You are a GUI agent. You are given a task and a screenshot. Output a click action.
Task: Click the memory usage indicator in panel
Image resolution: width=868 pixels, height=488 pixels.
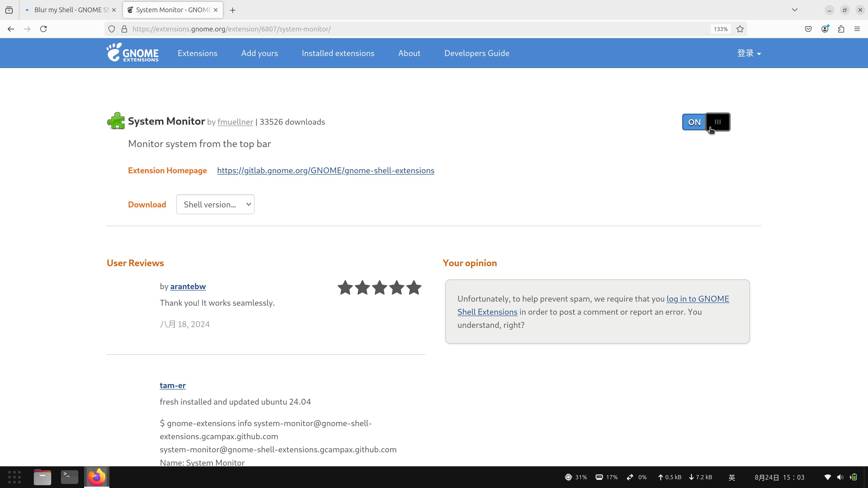(x=606, y=477)
